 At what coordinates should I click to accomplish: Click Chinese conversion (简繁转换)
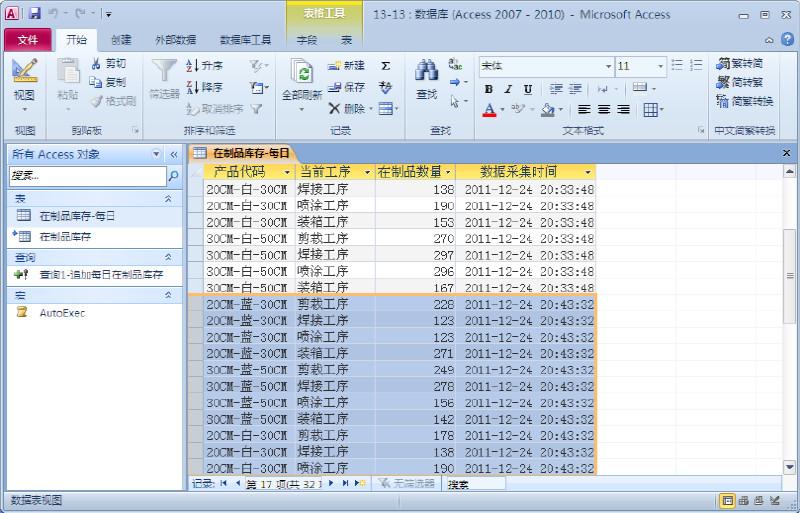745,101
